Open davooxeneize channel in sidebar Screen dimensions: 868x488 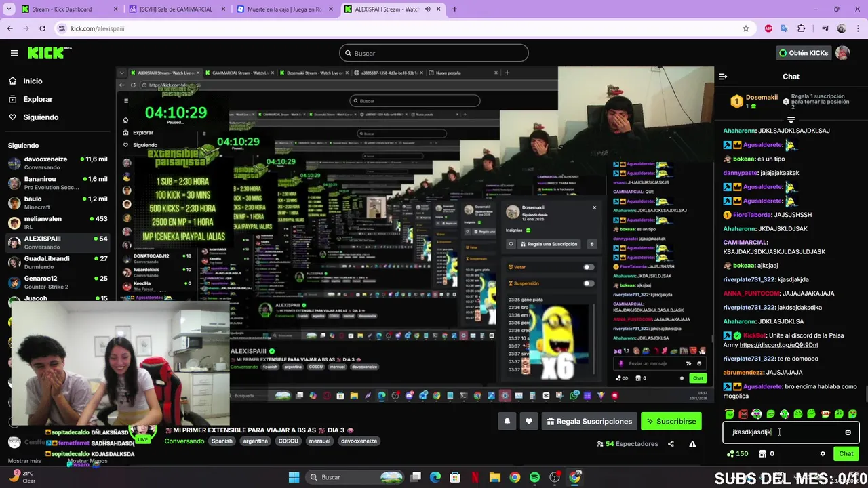(58, 163)
